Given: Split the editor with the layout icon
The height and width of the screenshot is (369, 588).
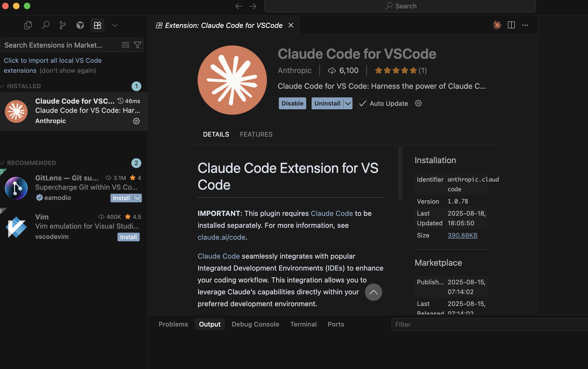Looking at the screenshot, I should pyautogui.click(x=511, y=25).
